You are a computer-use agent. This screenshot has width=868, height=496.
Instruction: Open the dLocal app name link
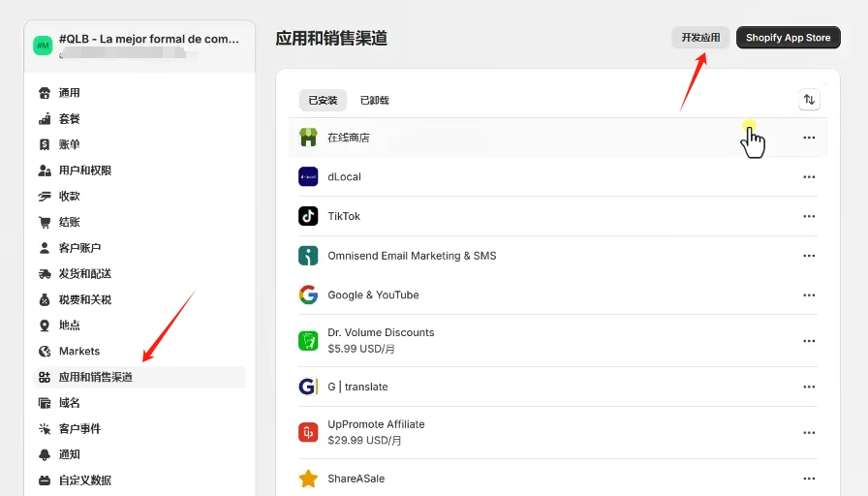(x=344, y=177)
